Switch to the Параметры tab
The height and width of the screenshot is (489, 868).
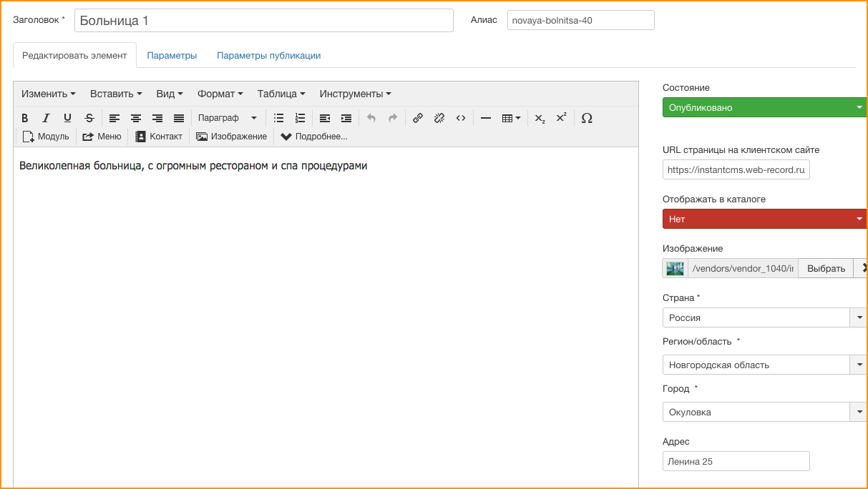click(172, 55)
